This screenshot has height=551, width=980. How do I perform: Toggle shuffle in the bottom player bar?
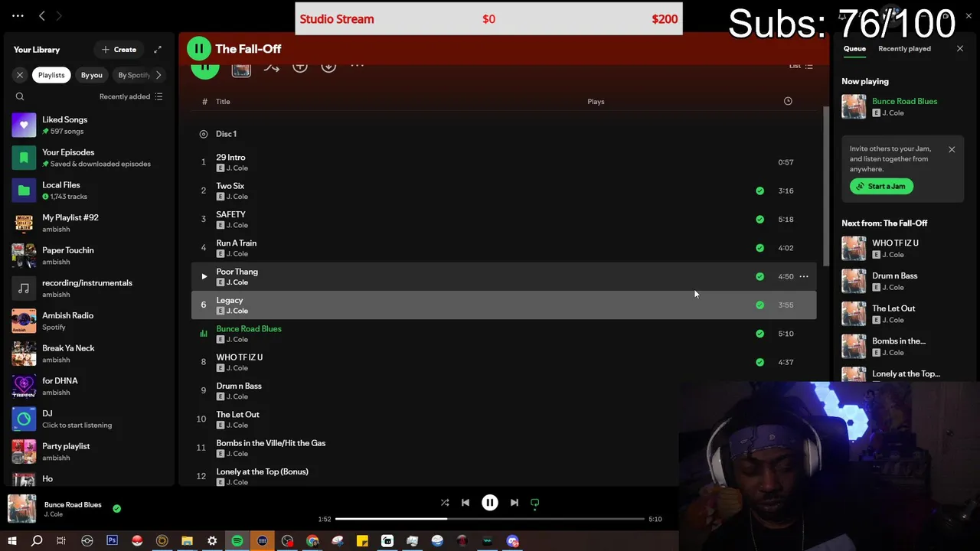coord(445,503)
